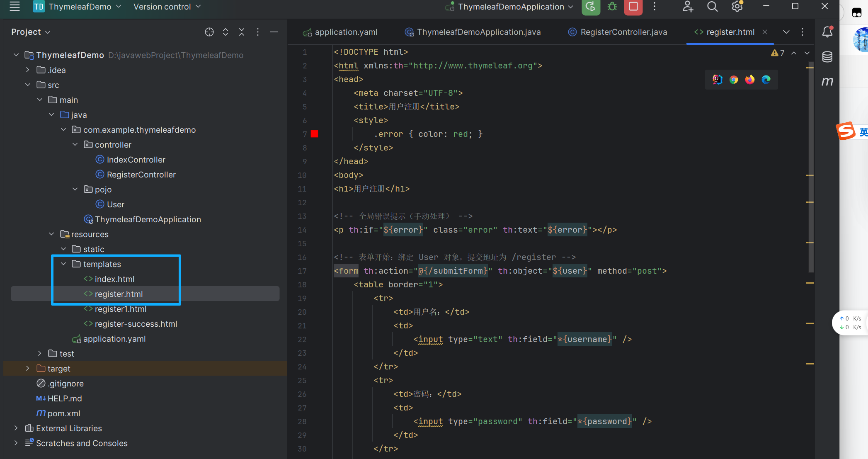This screenshot has width=868, height=459.
Task: Click the Debug bug icon
Action: point(612,7)
